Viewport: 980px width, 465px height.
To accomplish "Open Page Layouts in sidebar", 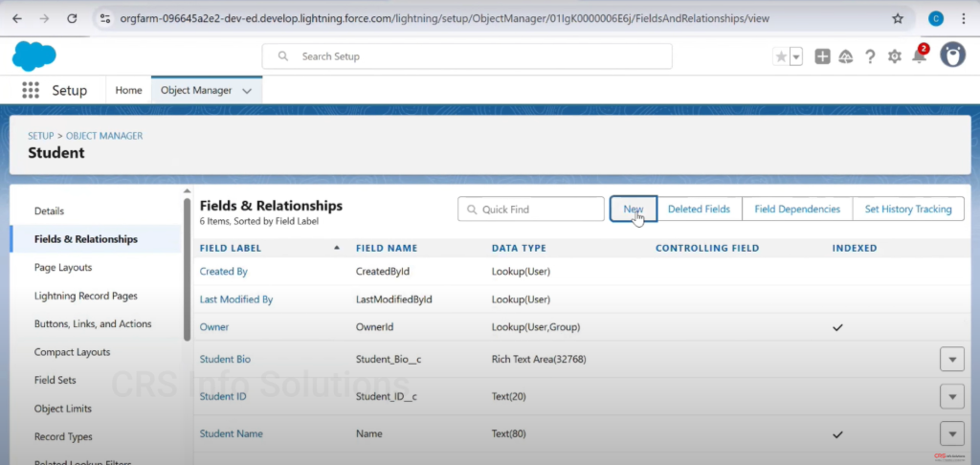I will 63,268.
